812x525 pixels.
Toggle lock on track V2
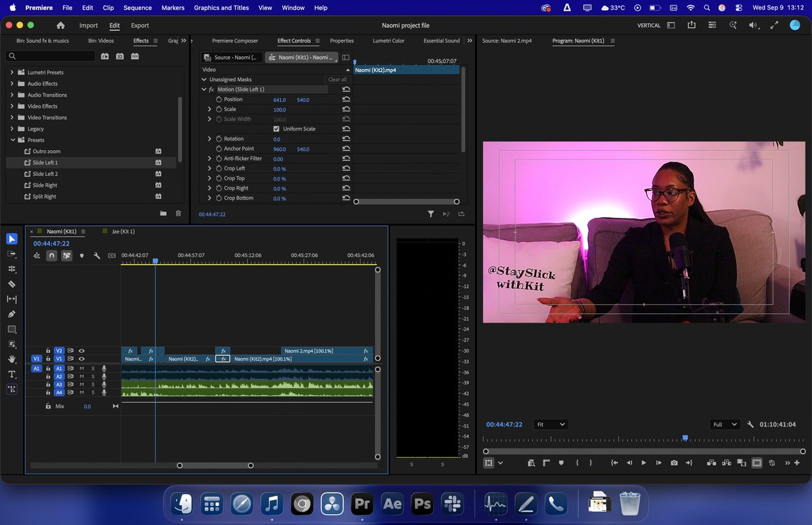48,350
